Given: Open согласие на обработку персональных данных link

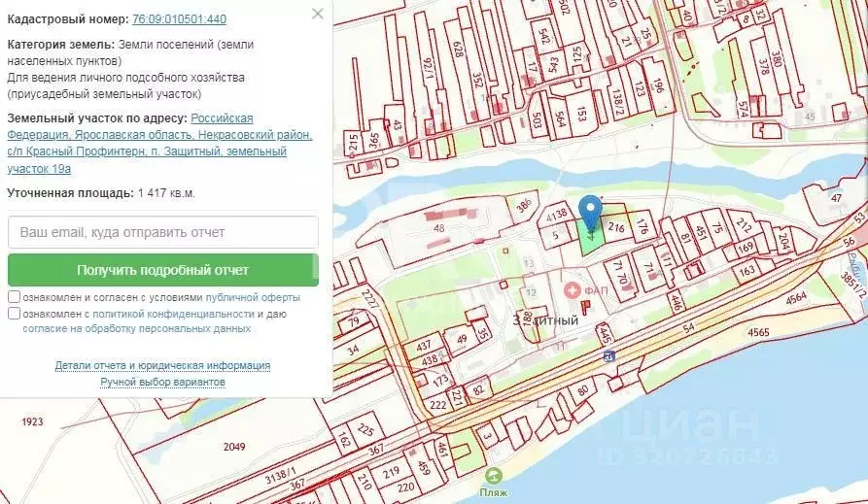Looking at the screenshot, I should [136, 328].
